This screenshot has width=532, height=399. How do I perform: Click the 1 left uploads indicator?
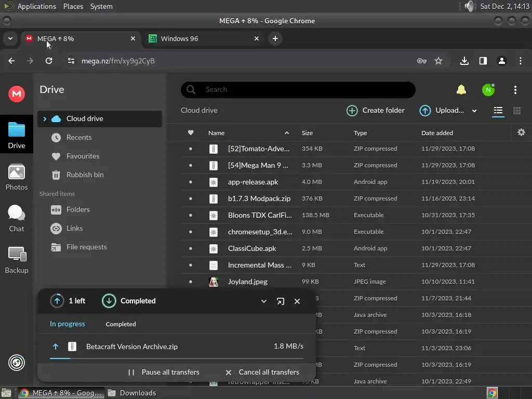pos(68,301)
